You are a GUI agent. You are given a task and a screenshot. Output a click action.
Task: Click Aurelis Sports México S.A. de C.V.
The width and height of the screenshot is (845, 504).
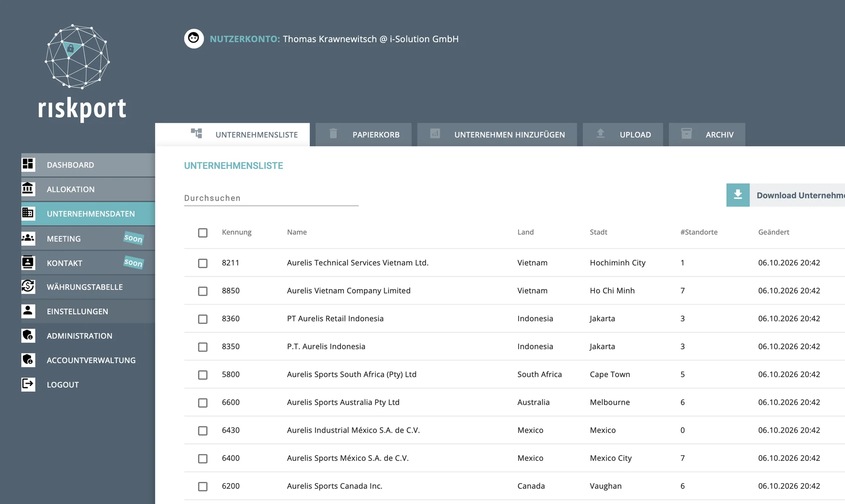(x=348, y=458)
